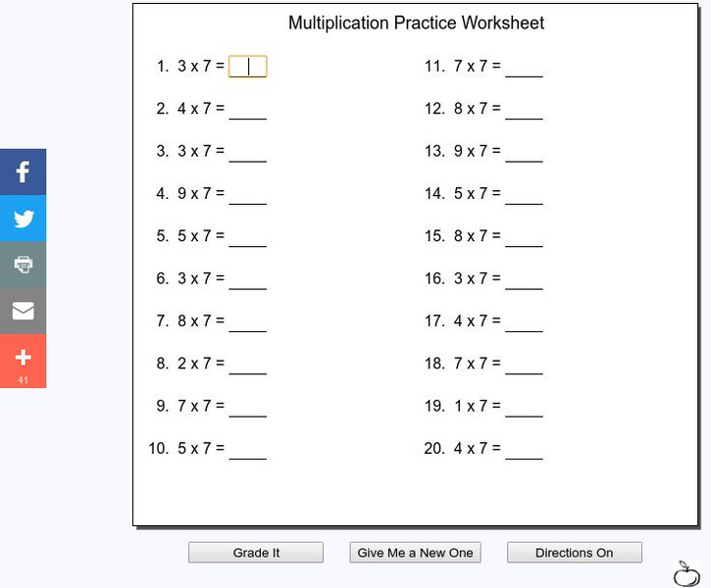Focus the answer blank for problem 13
Screen dimensions: 711x588
(x=524, y=152)
